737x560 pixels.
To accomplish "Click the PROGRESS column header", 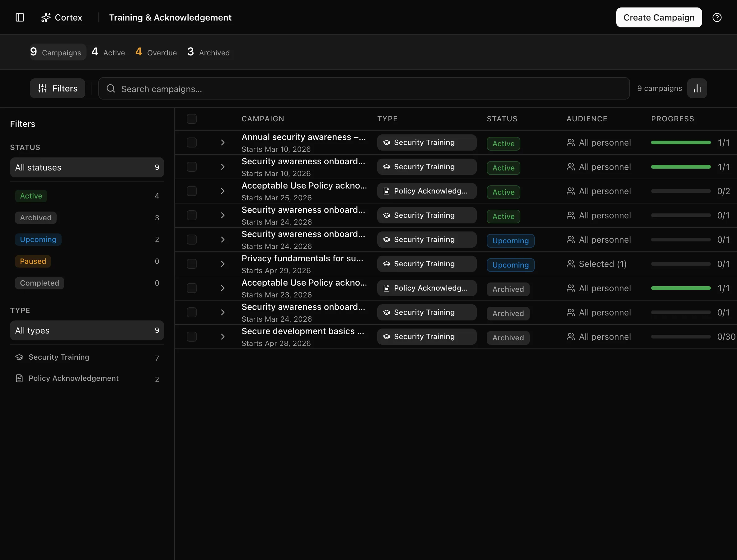I will pos(673,119).
